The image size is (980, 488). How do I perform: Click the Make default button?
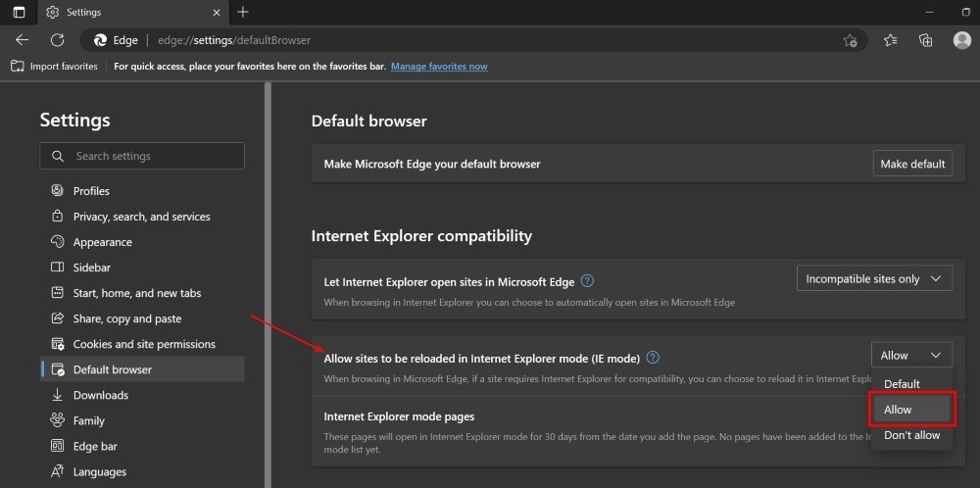912,164
